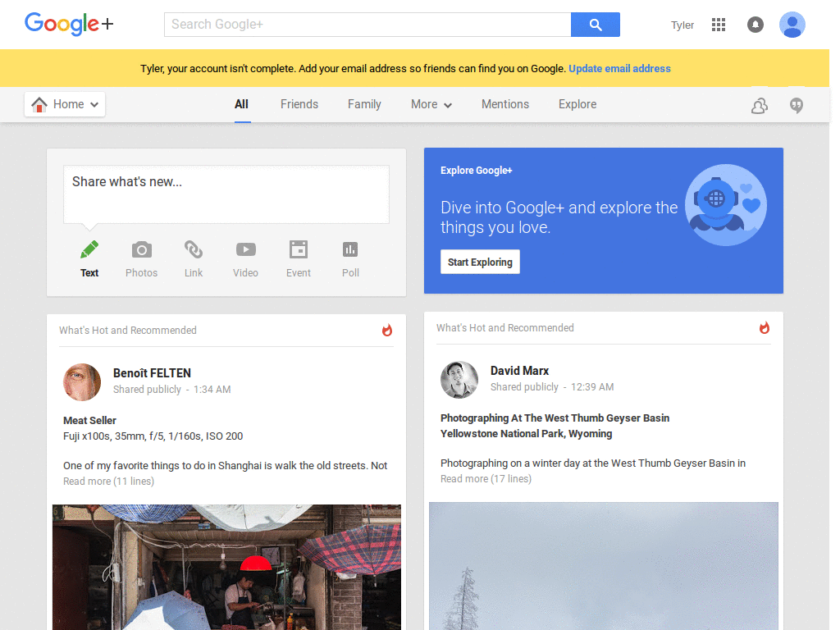
Task: Open the Meat Seller market photo
Action: click(226, 568)
